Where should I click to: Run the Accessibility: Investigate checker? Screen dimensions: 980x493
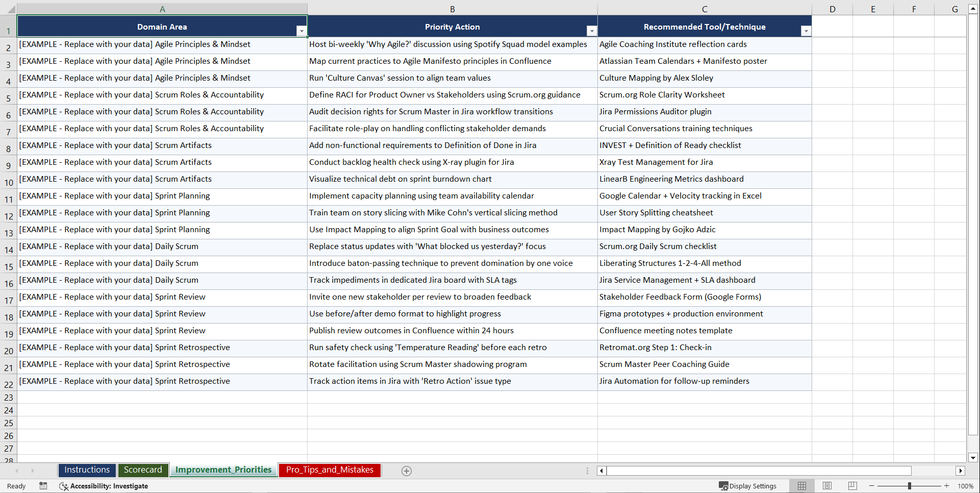point(104,486)
